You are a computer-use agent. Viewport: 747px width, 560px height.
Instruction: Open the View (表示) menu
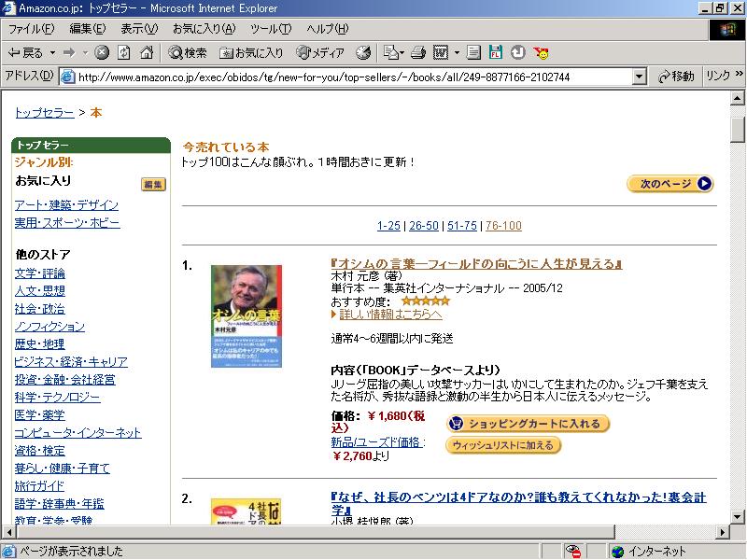coord(139,29)
